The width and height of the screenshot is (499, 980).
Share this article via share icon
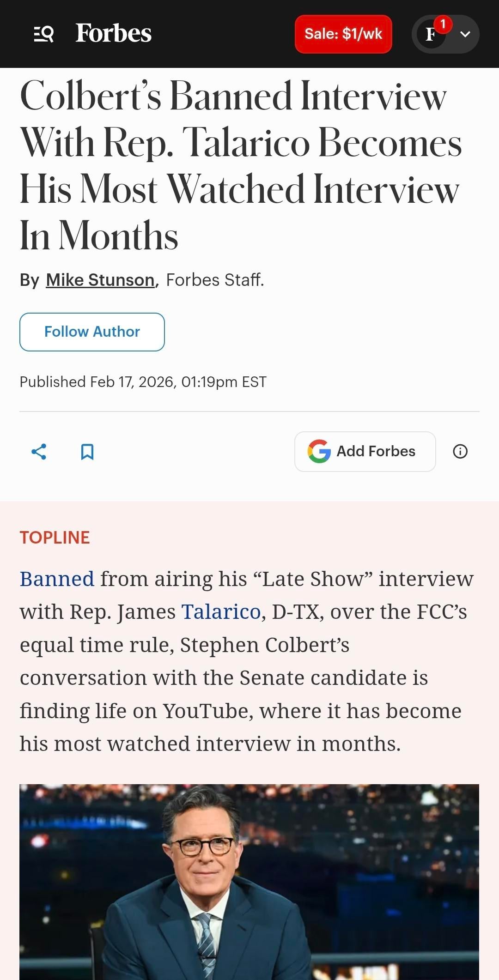[39, 451]
